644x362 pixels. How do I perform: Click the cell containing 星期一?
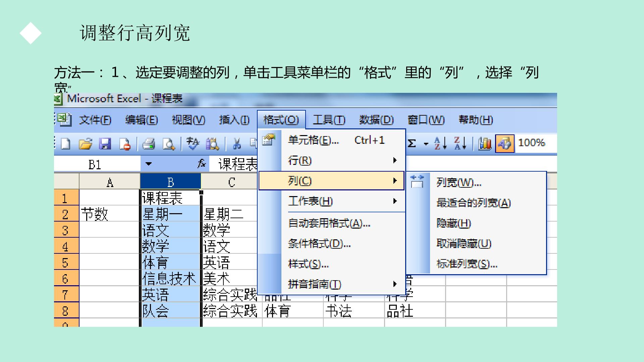click(x=170, y=214)
